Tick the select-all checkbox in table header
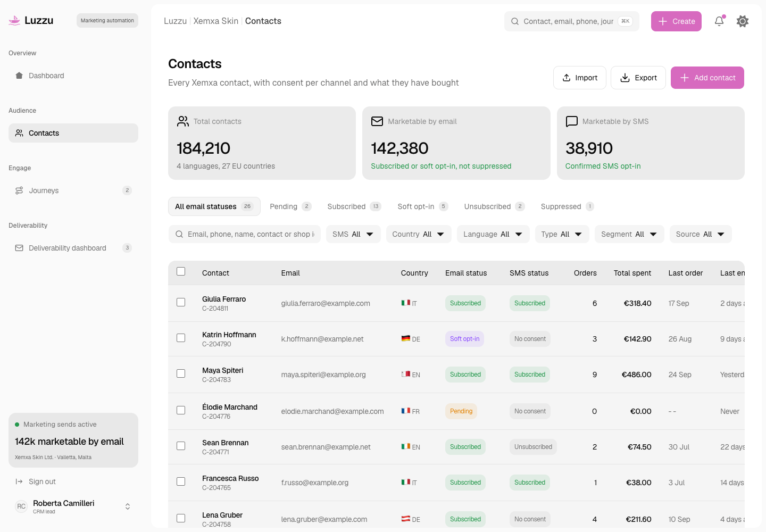The height and width of the screenshot is (532, 766). (x=181, y=271)
